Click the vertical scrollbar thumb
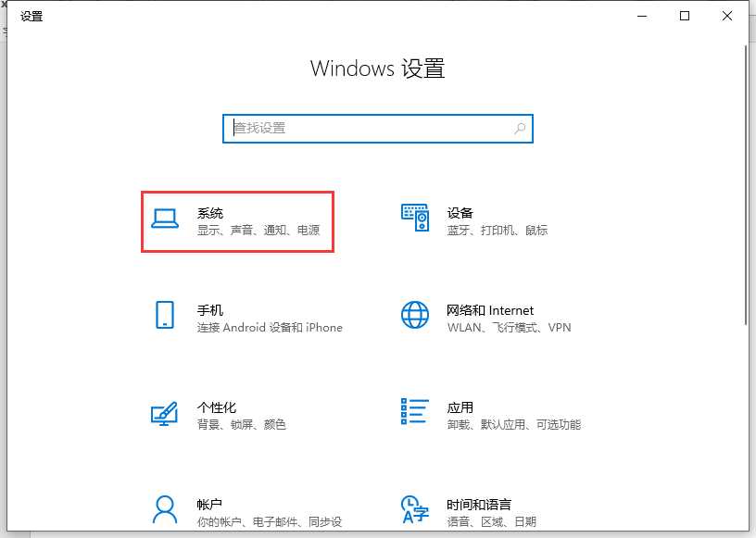756x538 pixels. coord(746,185)
